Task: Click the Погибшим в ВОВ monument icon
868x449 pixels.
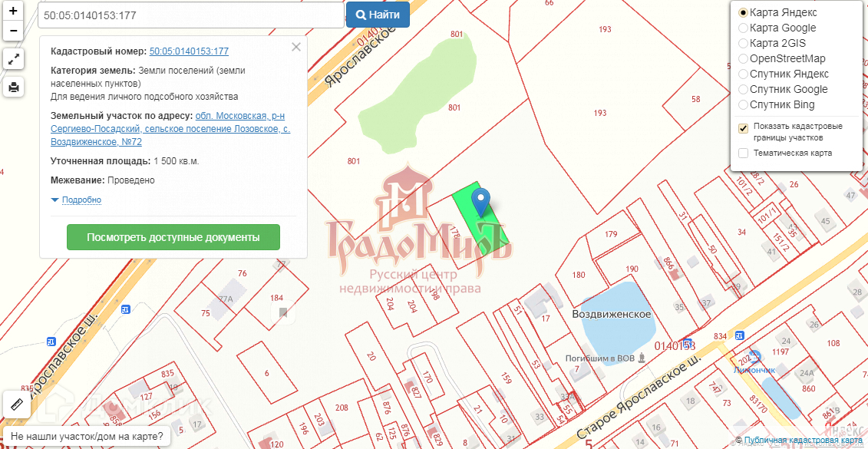Action: pyautogui.click(x=642, y=358)
